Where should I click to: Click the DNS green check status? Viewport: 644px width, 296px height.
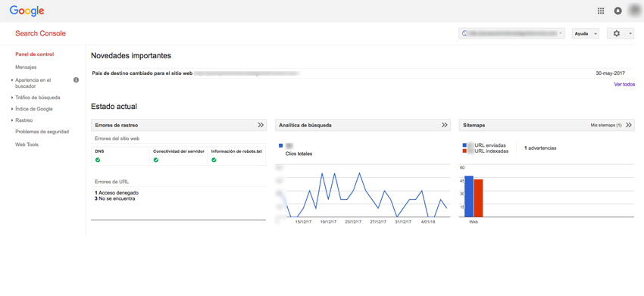[98, 160]
